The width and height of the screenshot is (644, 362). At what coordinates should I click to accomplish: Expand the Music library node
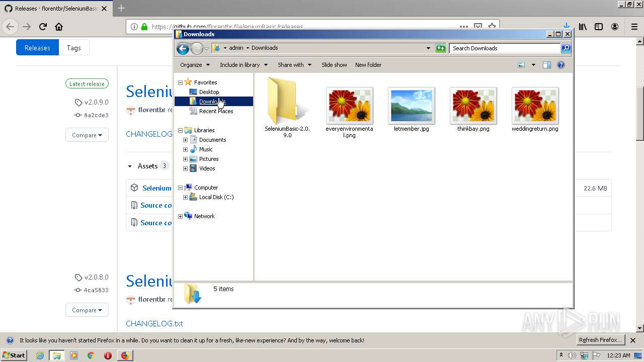tap(185, 149)
